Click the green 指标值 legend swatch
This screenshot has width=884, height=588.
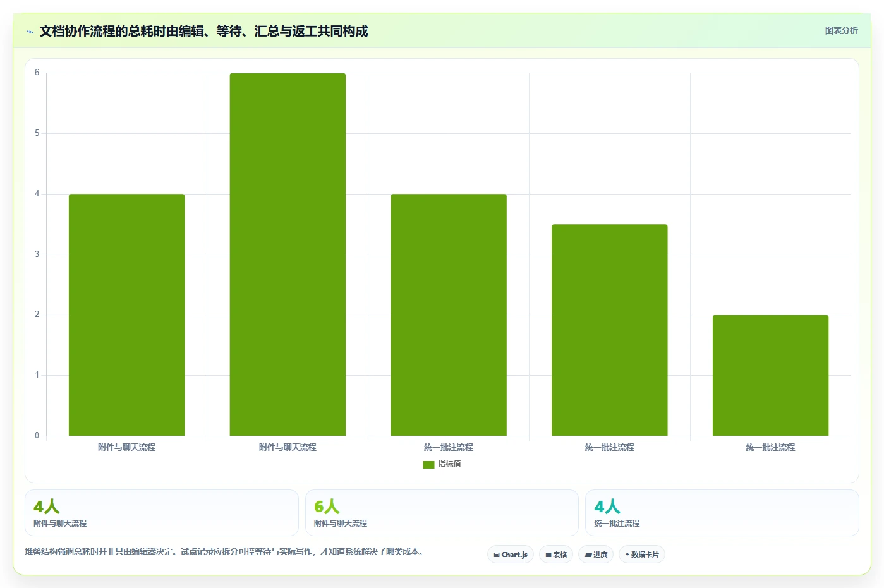pyautogui.click(x=428, y=464)
